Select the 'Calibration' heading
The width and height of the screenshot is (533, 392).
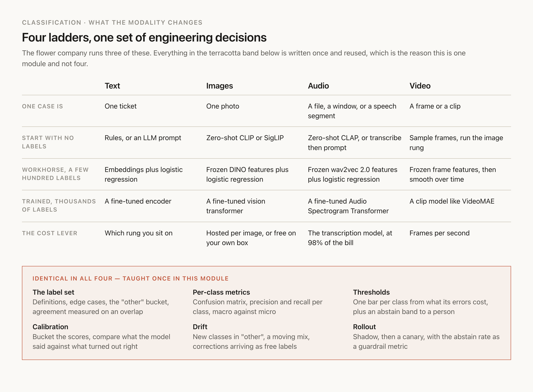[x=50, y=327]
